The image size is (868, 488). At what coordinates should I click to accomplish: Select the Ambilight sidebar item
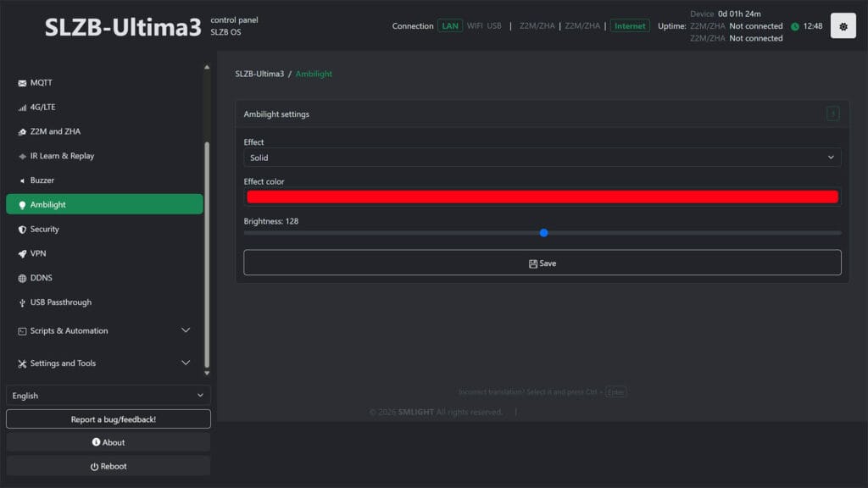(x=104, y=204)
